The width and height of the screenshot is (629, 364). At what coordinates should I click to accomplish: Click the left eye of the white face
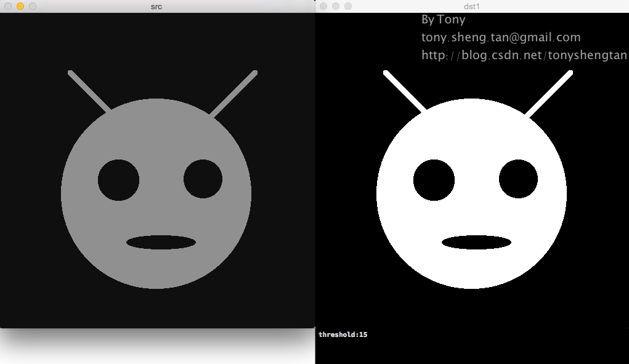(x=434, y=180)
